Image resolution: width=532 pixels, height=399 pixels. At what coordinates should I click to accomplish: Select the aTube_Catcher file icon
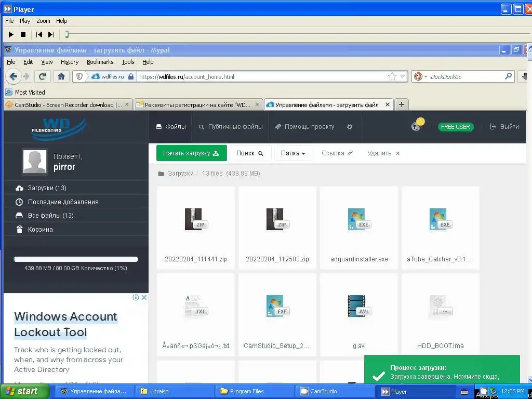click(x=440, y=220)
